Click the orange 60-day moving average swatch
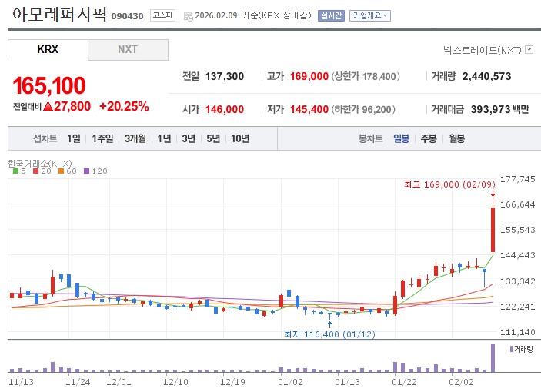 [x=61, y=171]
